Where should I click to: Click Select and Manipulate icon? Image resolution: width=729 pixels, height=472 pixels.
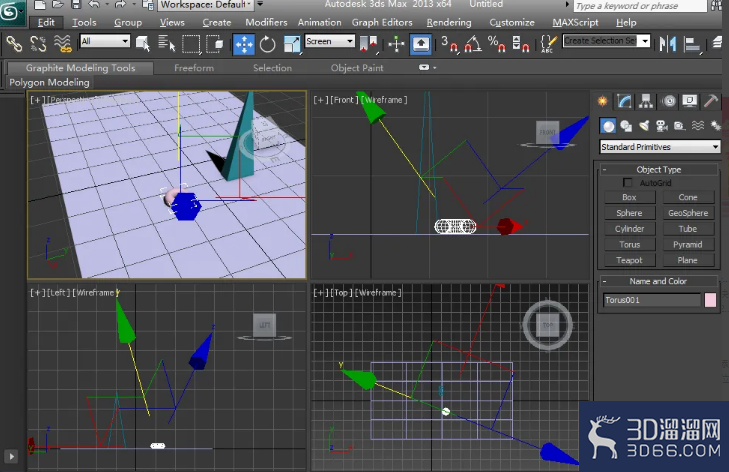click(396, 44)
